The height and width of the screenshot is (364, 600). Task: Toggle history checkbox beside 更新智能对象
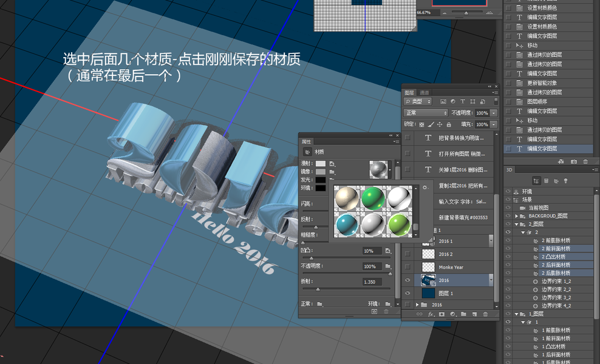point(508,83)
